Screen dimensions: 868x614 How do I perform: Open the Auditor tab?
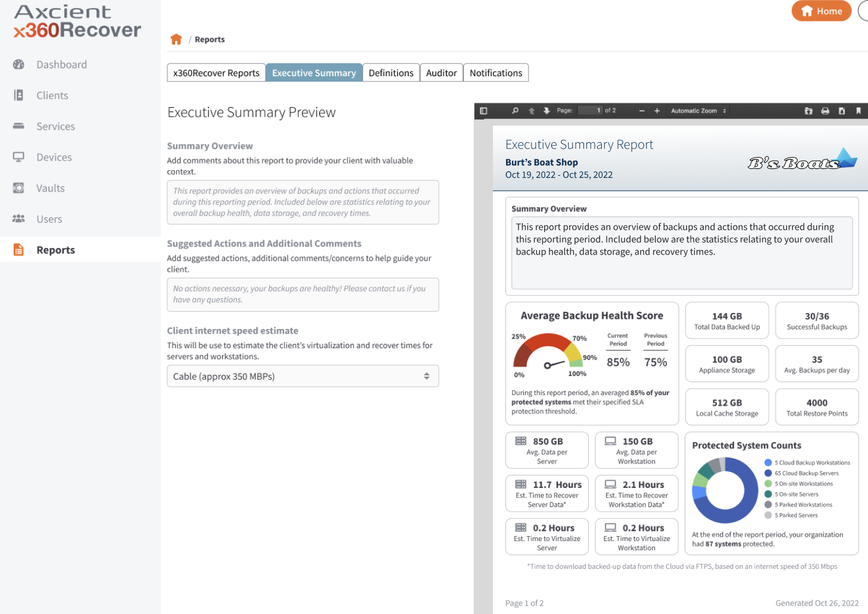[441, 73]
